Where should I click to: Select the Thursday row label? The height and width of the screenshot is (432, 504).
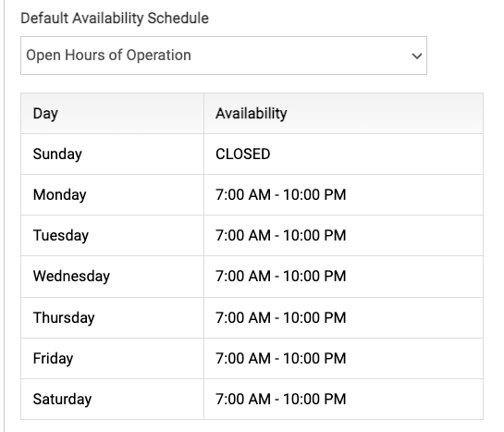tap(64, 318)
